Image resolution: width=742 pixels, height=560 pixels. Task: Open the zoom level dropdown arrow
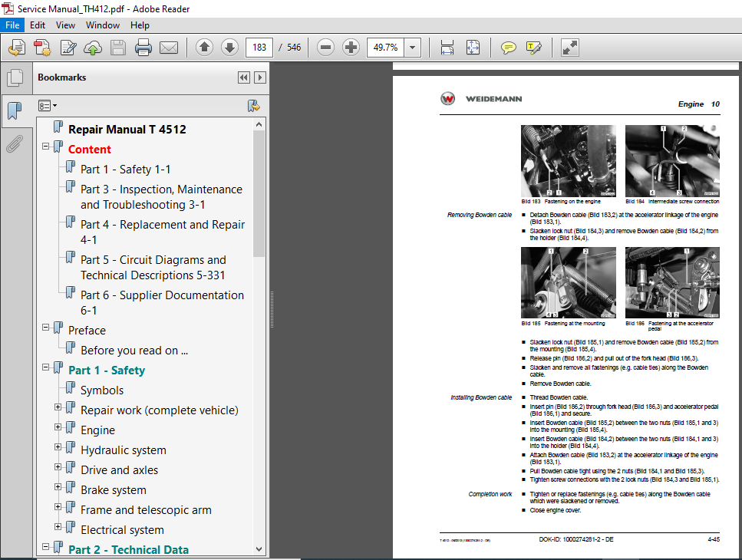tap(413, 48)
